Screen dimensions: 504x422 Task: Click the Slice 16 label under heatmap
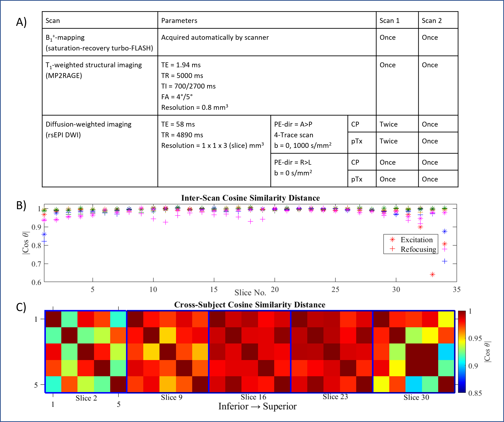(253, 397)
